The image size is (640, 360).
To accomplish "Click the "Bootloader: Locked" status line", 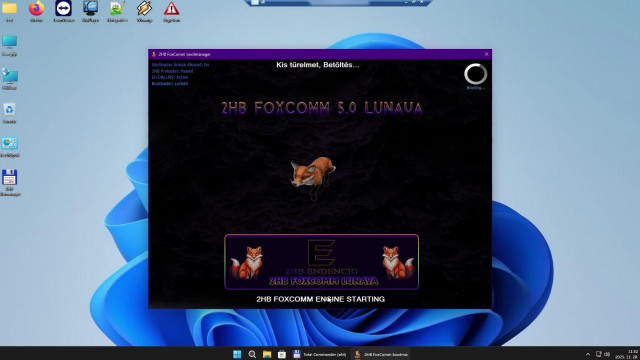I will pyautogui.click(x=170, y=83).
